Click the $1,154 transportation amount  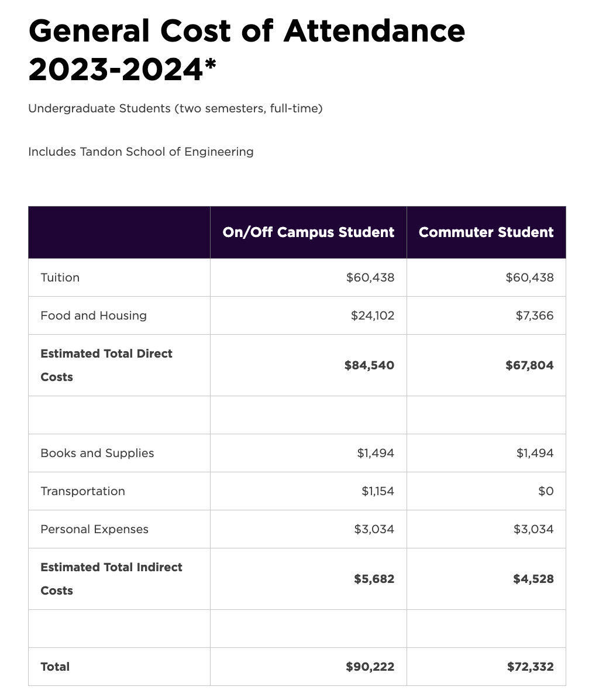click(378, 491)
